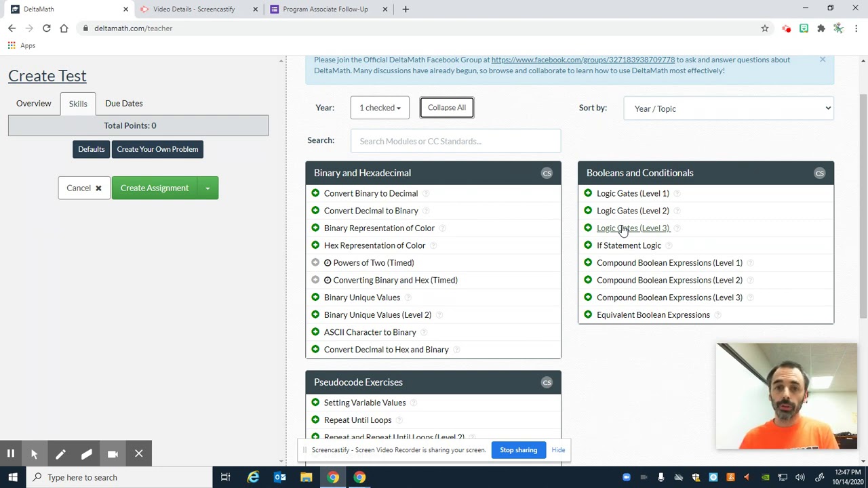Collapse Booleans and Conditionals section header
The image size is (868, 488).
point(706,173)
